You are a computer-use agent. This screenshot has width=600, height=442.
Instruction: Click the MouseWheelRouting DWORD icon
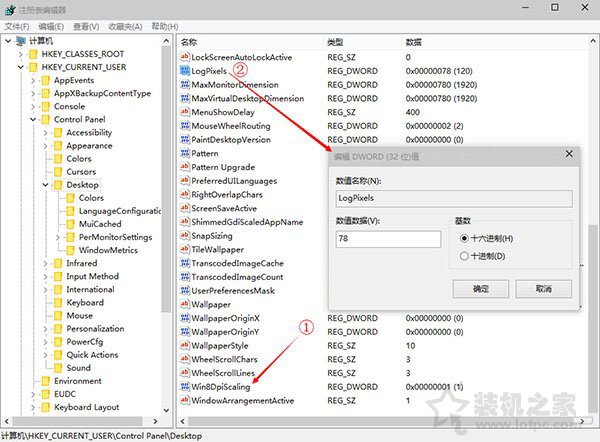click(185, 126)
